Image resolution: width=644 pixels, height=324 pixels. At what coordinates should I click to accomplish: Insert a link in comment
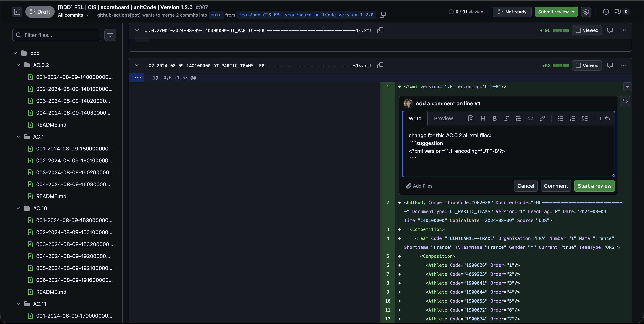(542, 118)
